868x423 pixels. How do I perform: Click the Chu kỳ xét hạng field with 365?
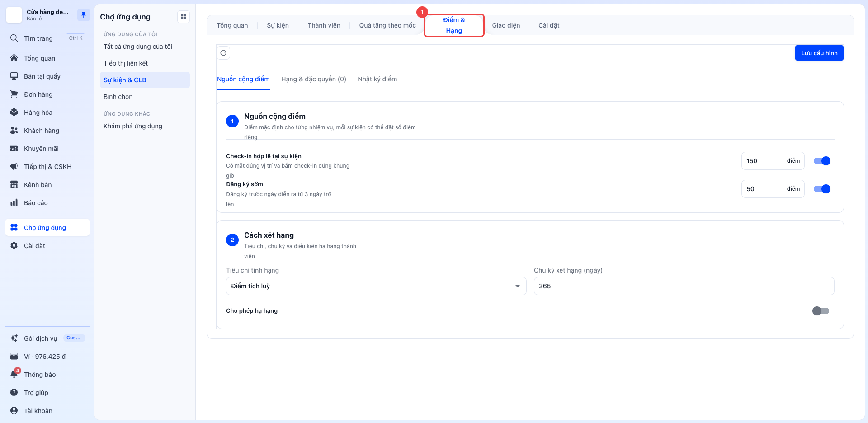point(684,286)
